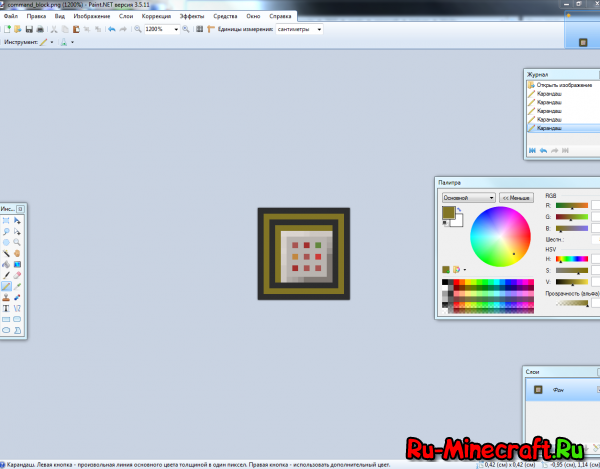Viewport: 600px width, 469px height.
Task: Save the image using the toolbar icon
Action: [x=29, y=29]
